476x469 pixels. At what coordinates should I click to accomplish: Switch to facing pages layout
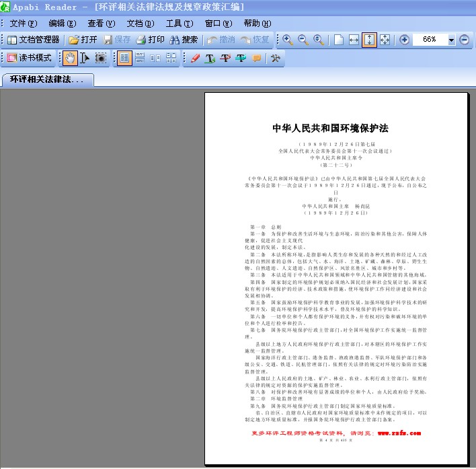[x=155, y=58]
